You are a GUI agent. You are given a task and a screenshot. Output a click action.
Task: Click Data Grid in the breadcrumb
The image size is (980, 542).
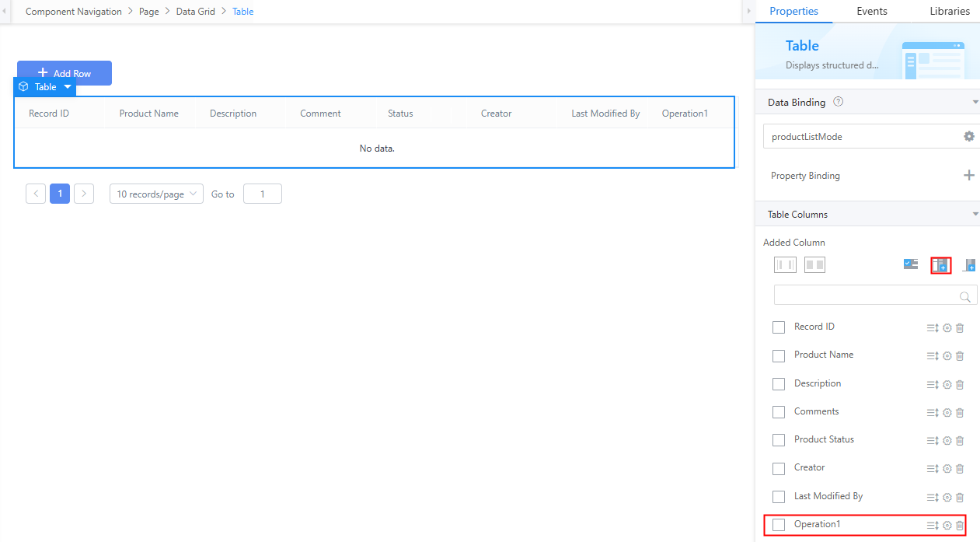coord(196,12)
